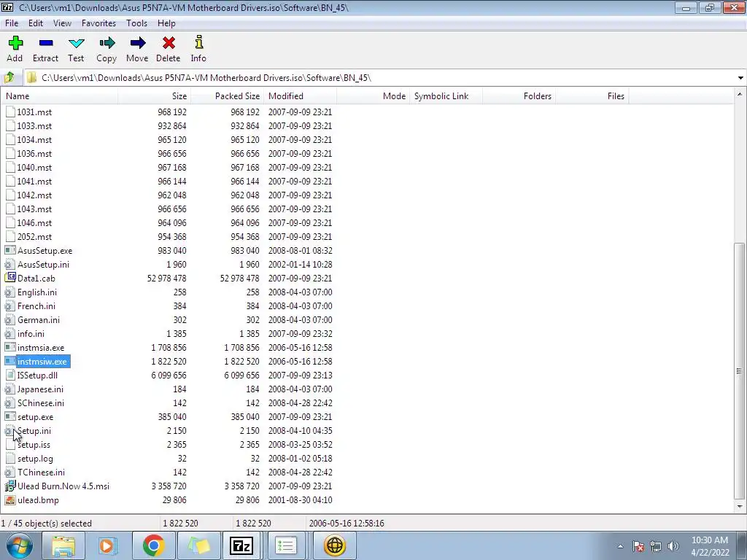Select the French.ini file
Screen dimensions: 747x560
coord(36,306)
